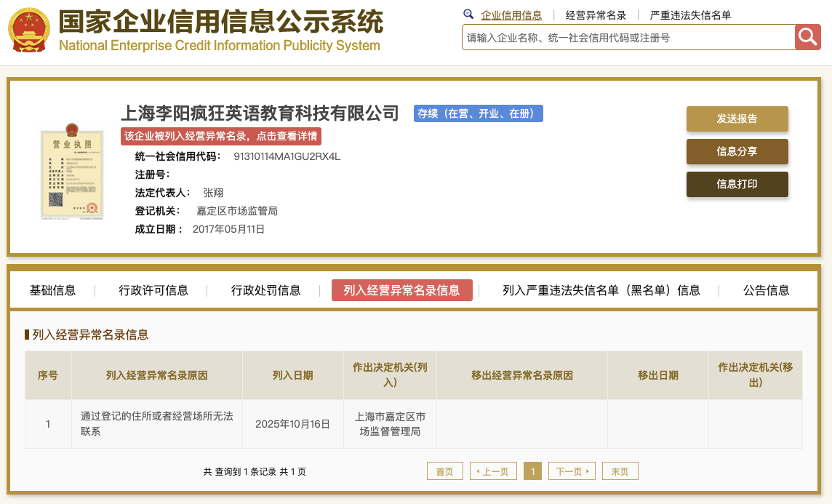Click the magnifier search icon
This screenshot has width=832, height=504.
coord(807,37)
